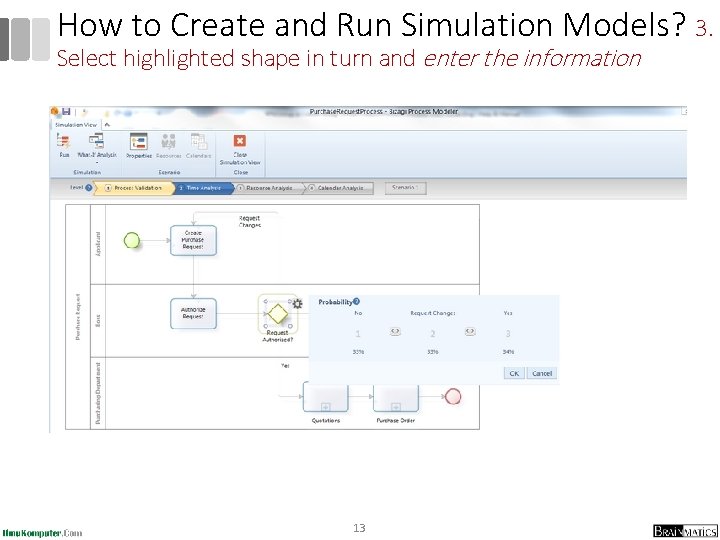Go to the Calendar Analysis step
720x540 pixels.
coord(339,188)
